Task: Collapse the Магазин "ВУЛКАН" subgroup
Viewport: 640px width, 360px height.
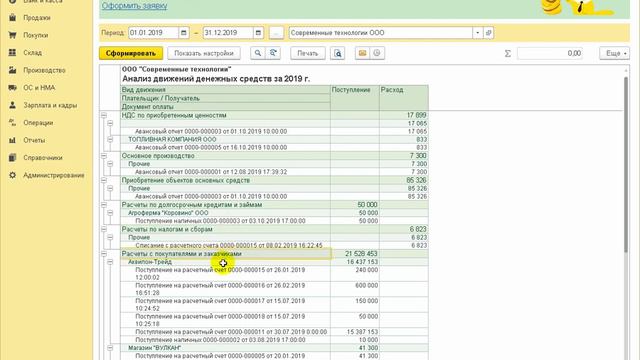Action: (110, 348)
